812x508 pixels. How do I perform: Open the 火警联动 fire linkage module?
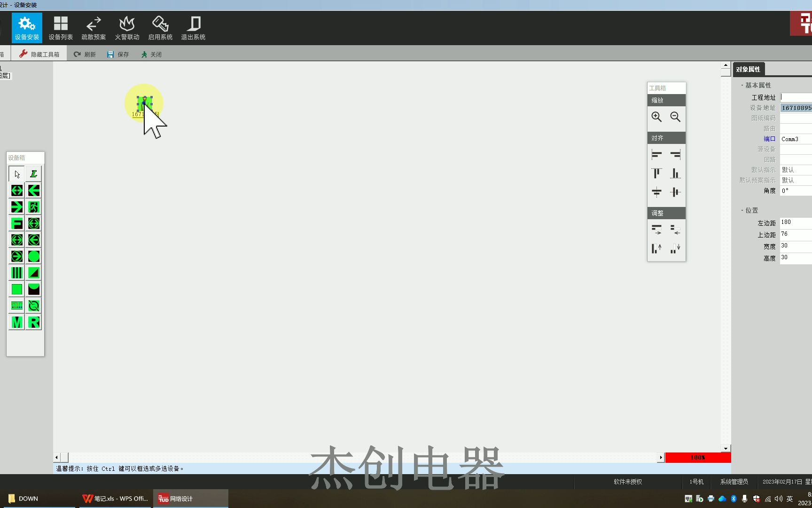click(127, 28)
